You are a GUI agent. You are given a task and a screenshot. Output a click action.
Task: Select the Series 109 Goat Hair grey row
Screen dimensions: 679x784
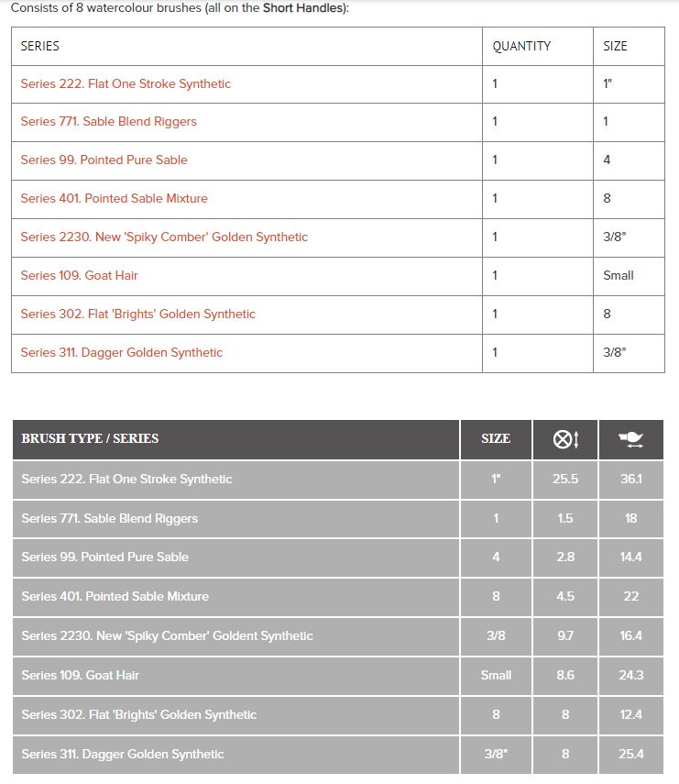[x=338, y=676]
